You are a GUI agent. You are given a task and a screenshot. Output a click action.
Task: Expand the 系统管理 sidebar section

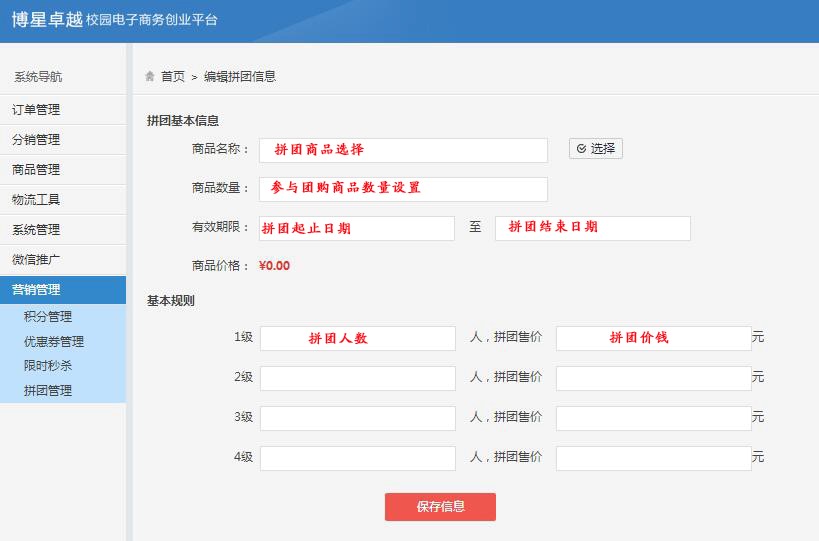(x=36, y=230)
